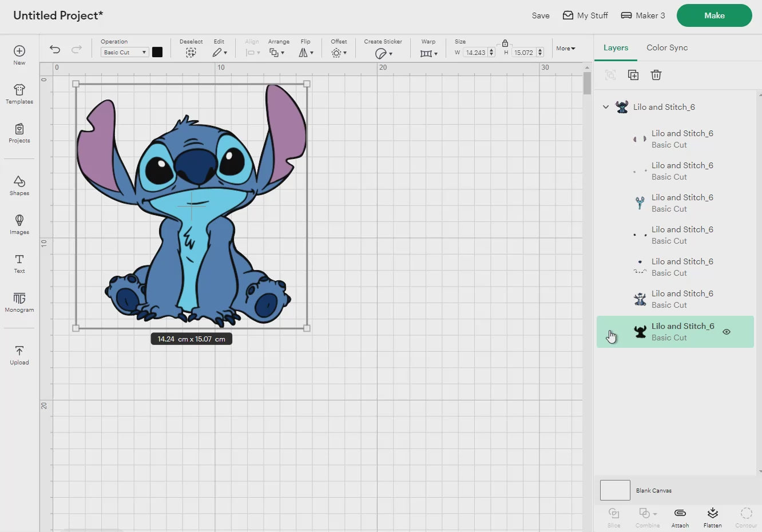Click the New project icon
The image size is (762, 532).
(x=19, y=51)
